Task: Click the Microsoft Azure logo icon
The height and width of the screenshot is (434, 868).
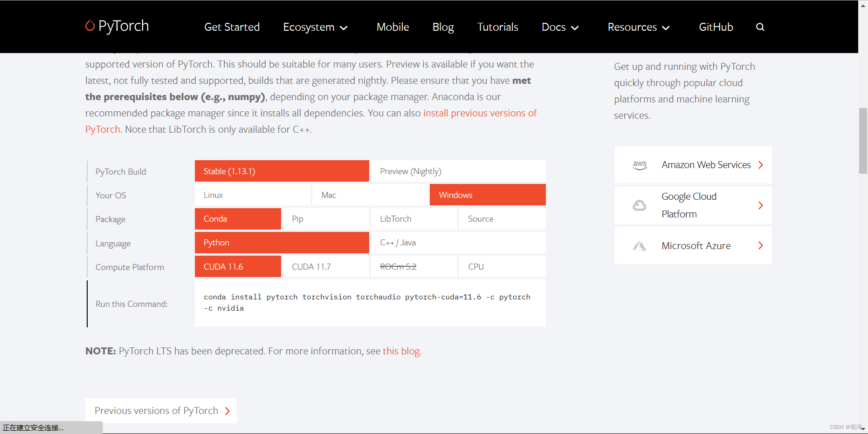Action: pyautogui.click(x=640, y=245)
